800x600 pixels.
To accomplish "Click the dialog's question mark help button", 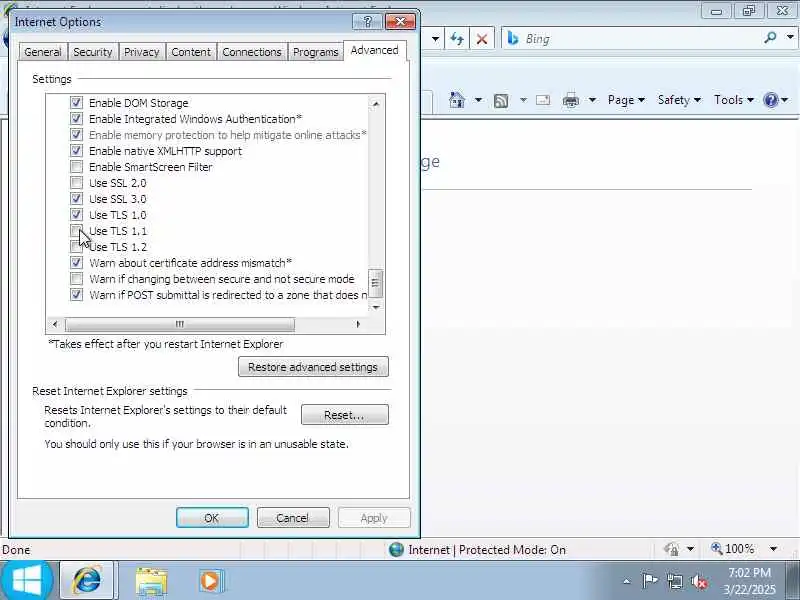I will [x=367, y=21].
